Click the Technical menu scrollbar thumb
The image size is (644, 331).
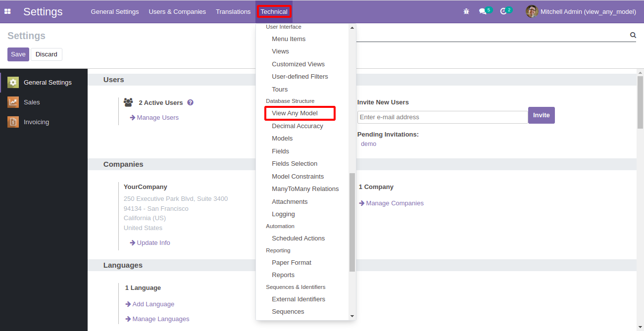pos(352,222)
